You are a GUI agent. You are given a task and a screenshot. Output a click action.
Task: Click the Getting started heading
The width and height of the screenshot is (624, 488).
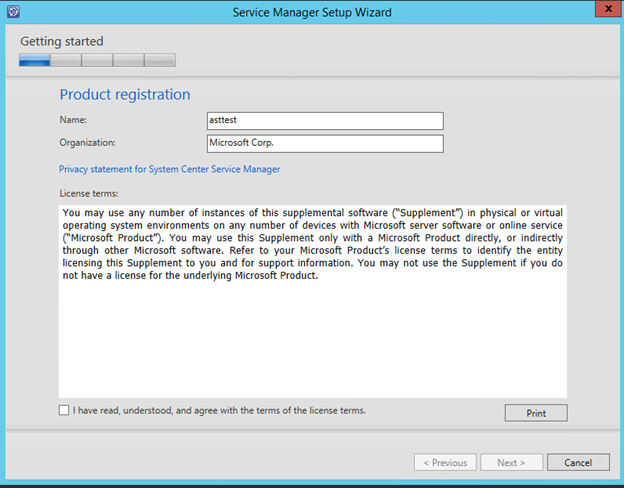click(62, 41)
